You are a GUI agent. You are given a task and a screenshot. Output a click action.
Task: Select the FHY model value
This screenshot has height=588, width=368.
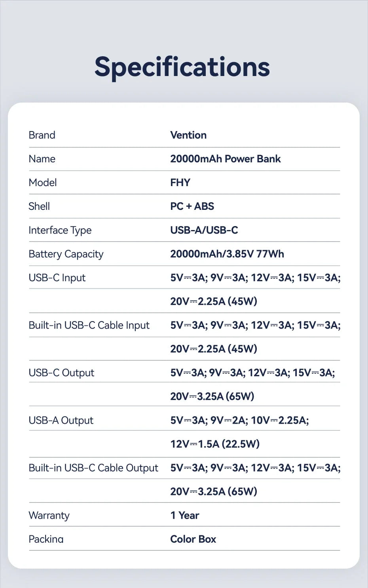pos(180,183)
